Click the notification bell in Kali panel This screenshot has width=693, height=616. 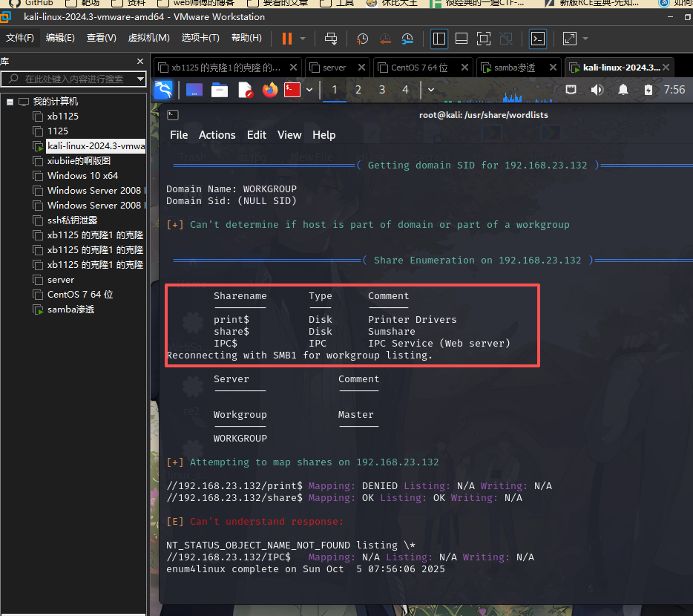[x=623, y=90]
